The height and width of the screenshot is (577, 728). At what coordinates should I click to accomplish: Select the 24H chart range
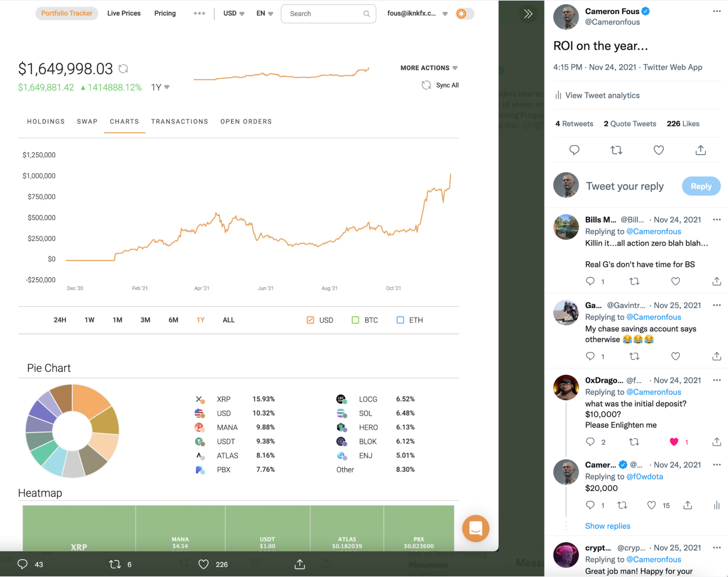pyautogui.click(x=60, y=320)
